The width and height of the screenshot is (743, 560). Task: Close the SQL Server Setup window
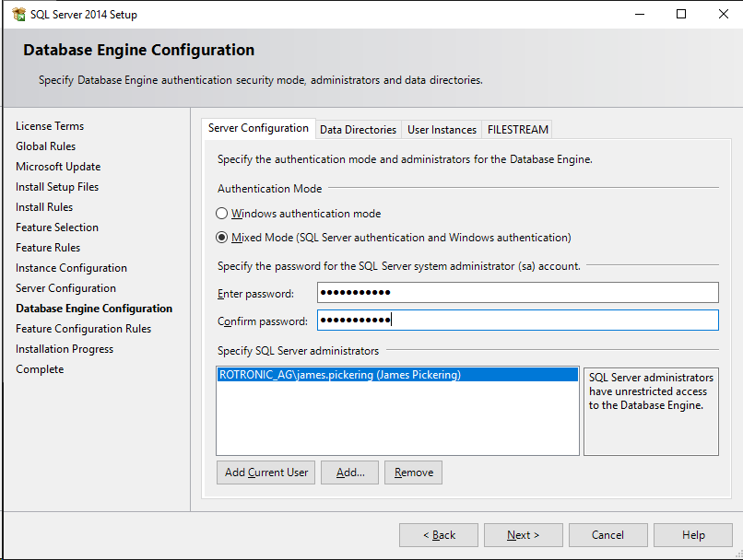[723, 14]
